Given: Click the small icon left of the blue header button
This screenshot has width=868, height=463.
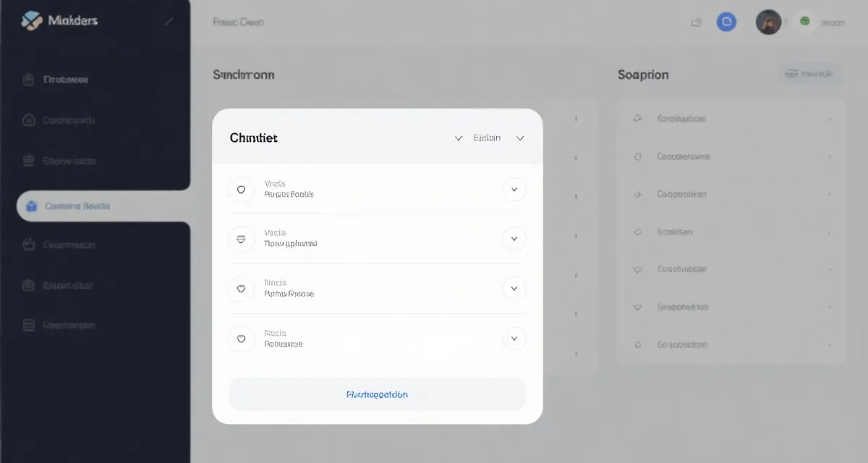Looking at the screenshot, I should [x=696, y=22].
